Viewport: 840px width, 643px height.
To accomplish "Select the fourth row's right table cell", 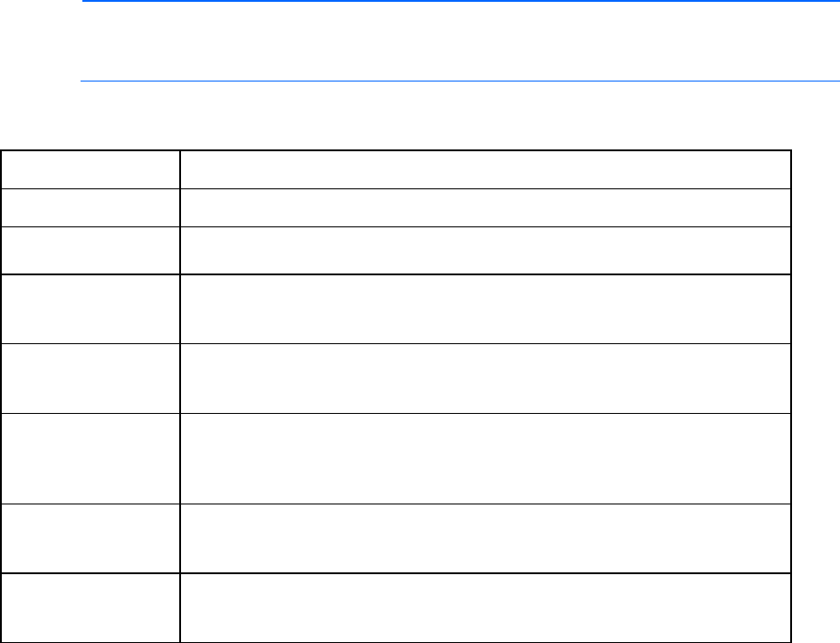I will click(x=485, y=309).
